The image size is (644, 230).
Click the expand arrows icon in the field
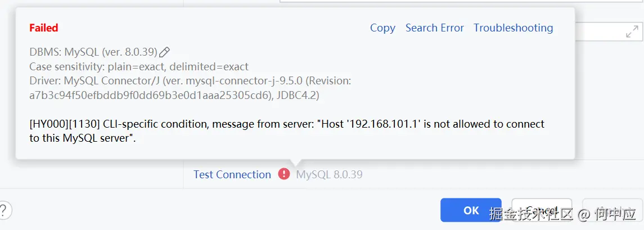click(x=632, y=31)
